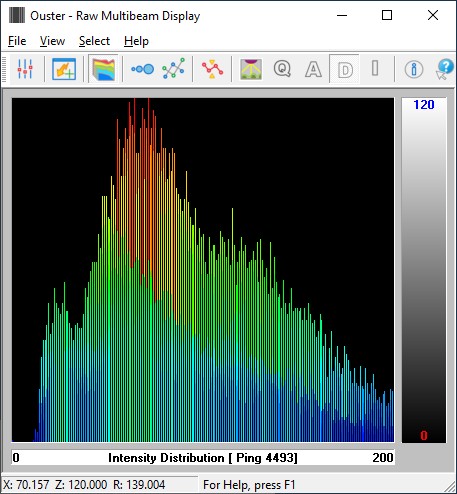Toggle the D distribution mode button
Viewport: 457px width, 494px height.
click(344, 69)
